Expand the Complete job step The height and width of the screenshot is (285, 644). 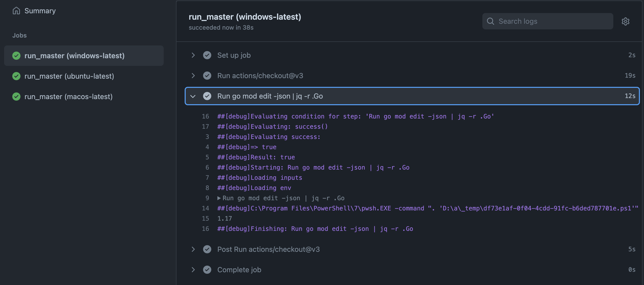pyautogui.click(x=193, y=270)
